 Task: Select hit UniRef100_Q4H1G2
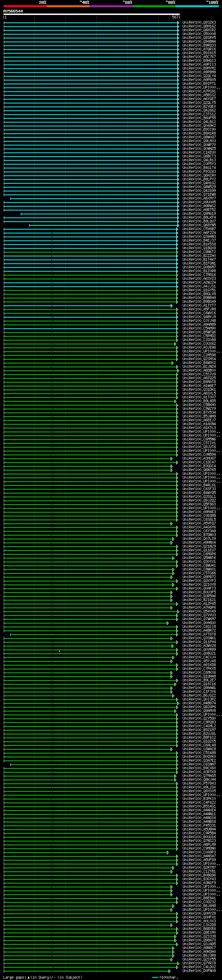pyautogui.click(x=199, y=183)
